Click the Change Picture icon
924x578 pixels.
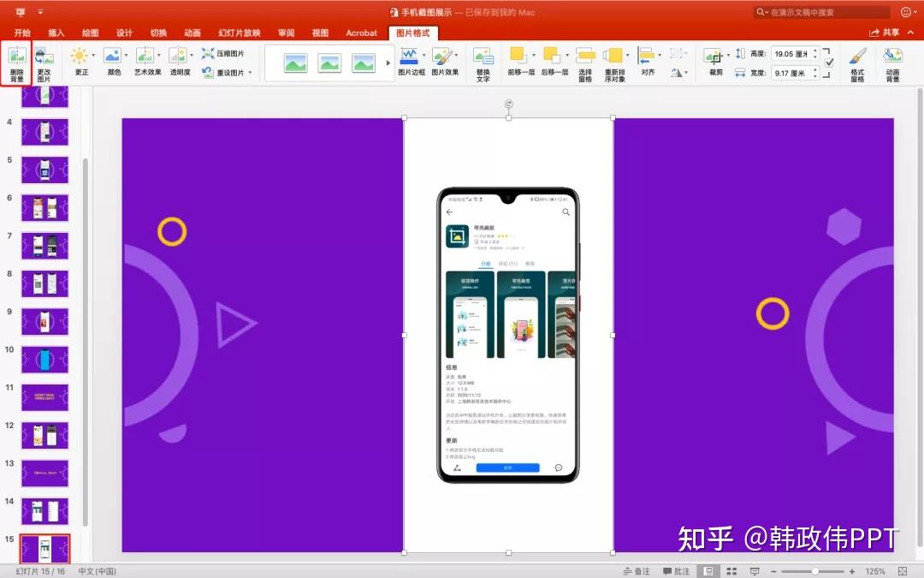[44, 63]
